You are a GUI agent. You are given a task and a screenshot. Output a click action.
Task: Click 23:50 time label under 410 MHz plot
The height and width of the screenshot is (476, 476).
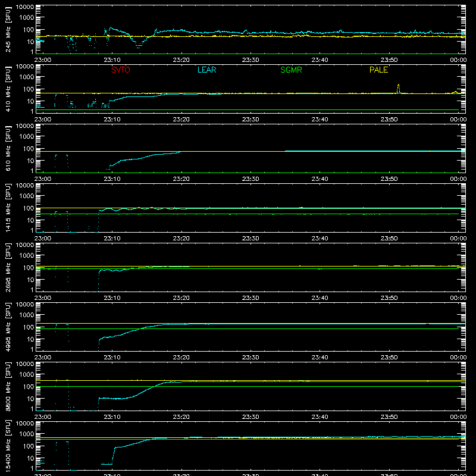coord(389,120)
